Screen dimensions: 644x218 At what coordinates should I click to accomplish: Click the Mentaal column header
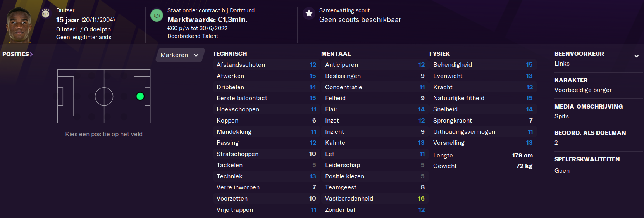336,54
